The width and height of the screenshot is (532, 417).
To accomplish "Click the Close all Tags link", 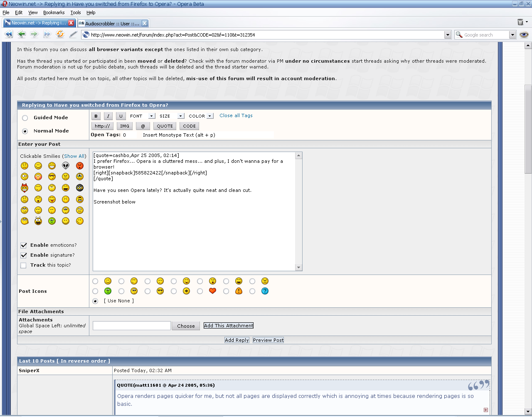I will (236, 116).
